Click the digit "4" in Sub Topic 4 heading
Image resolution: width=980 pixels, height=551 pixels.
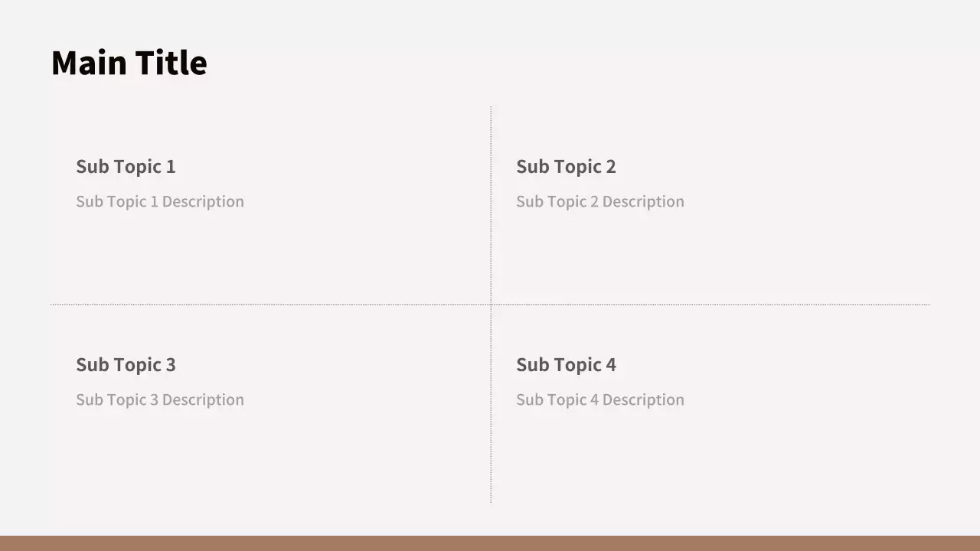pos(611,365)
